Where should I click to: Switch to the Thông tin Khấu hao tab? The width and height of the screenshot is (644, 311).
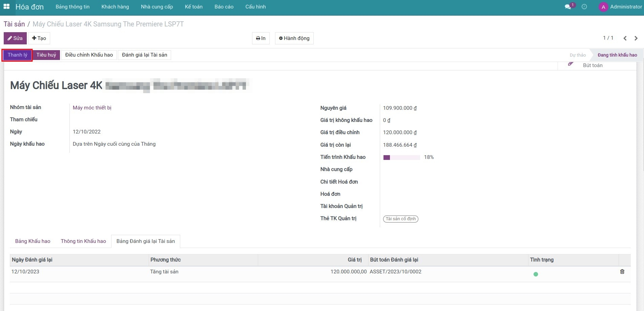[83, 241]
